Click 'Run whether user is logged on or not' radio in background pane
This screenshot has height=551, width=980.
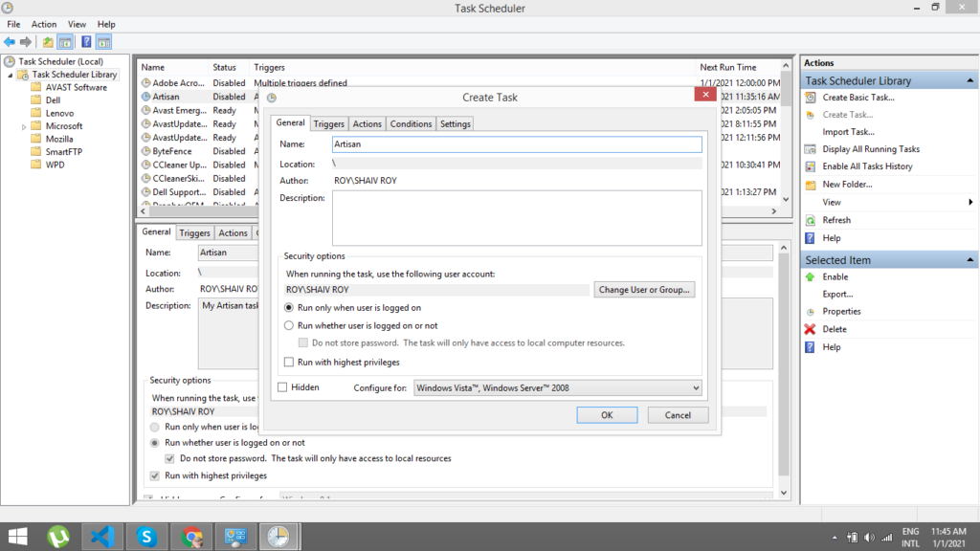tap(155, 442)
